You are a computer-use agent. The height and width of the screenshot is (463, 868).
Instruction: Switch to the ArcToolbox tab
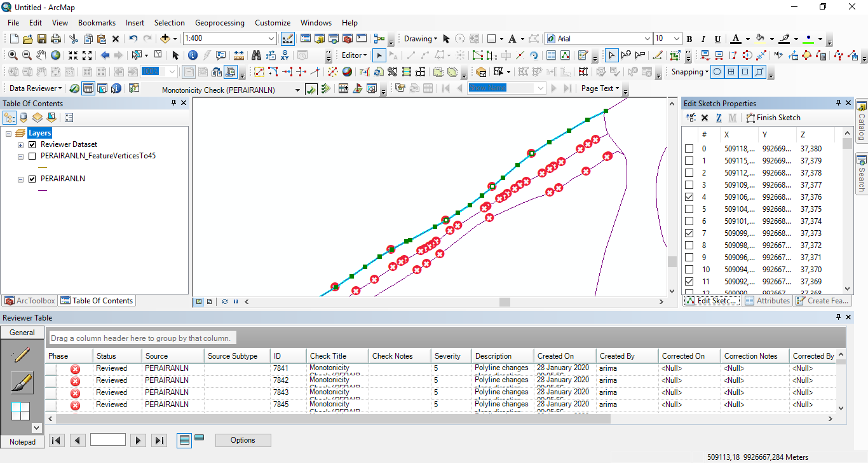30,301
